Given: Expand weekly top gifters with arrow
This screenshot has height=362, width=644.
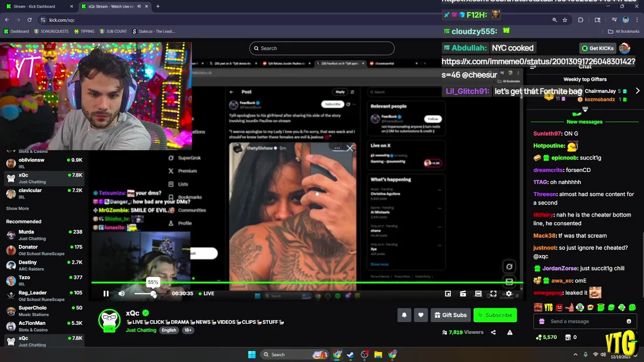Looking at the screenshot, I should [637, 91].
